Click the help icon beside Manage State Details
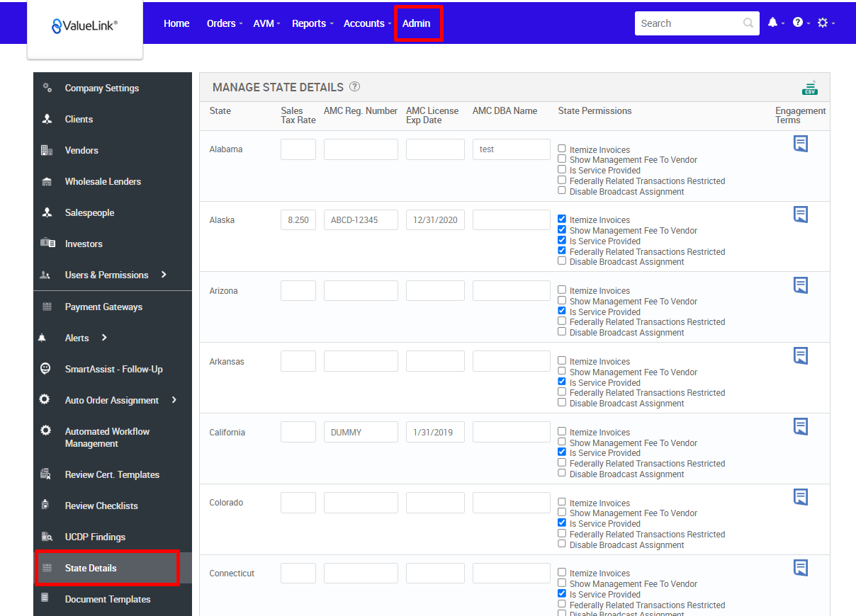The image size is (856, 616). [354, 86]
